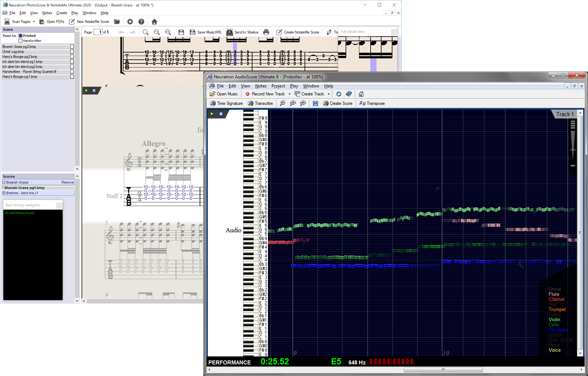
Task: Open the Notes menu in AudioScore
Action: click(261, 86)
